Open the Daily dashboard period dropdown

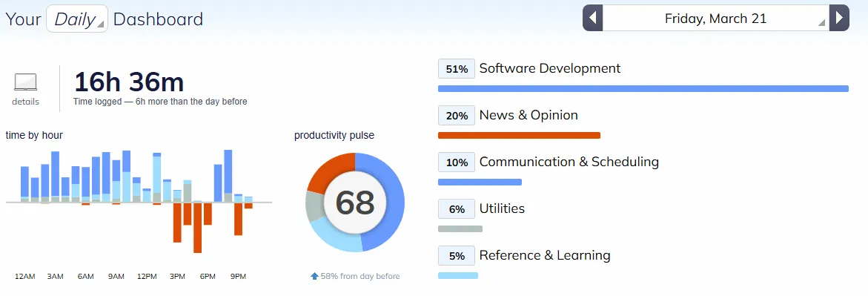(x=77, y=19)
